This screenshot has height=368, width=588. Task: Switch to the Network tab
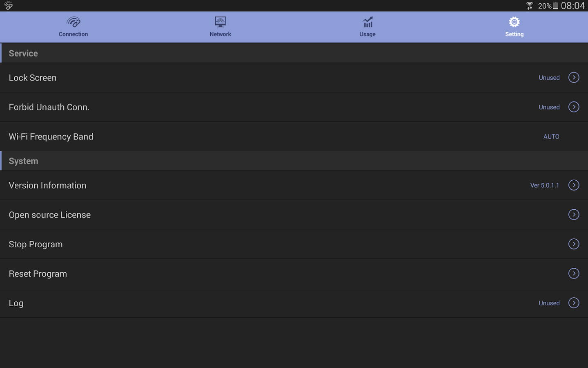click(220, 27)
